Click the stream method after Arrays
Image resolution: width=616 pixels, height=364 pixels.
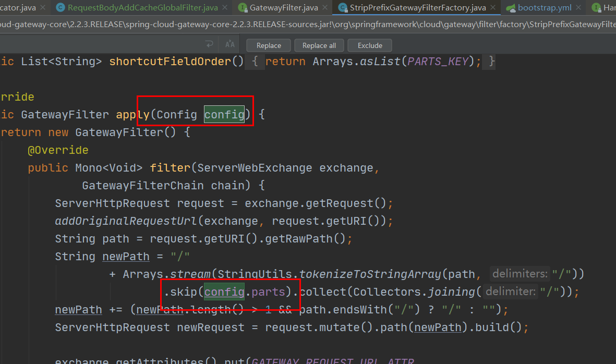click(x=190, y=274)
